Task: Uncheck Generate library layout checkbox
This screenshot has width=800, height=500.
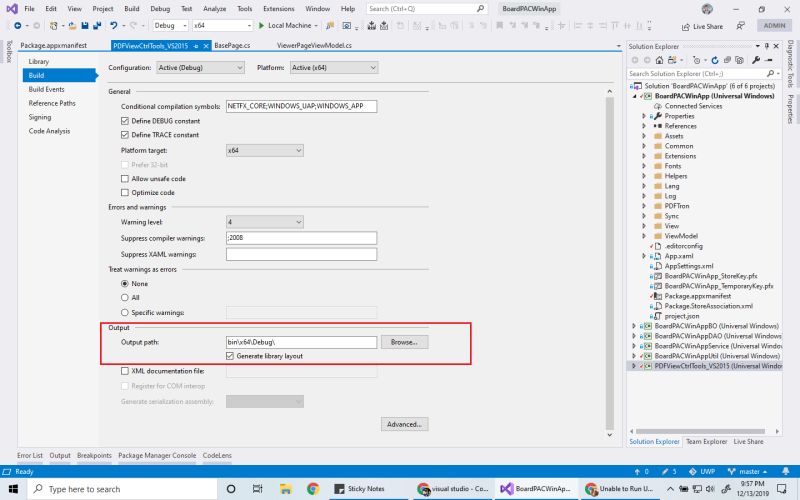Action: tap(230, 356)
